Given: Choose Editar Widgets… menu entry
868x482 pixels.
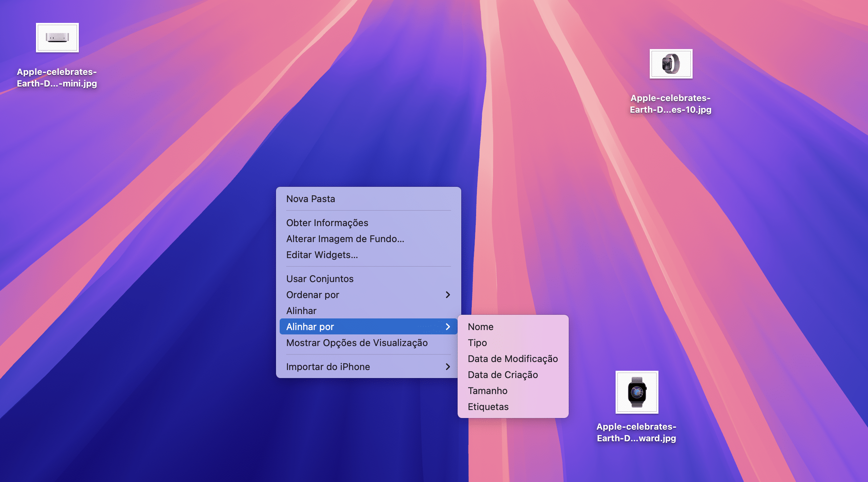Looking at the screenshot, I should [x=368, y=255].
